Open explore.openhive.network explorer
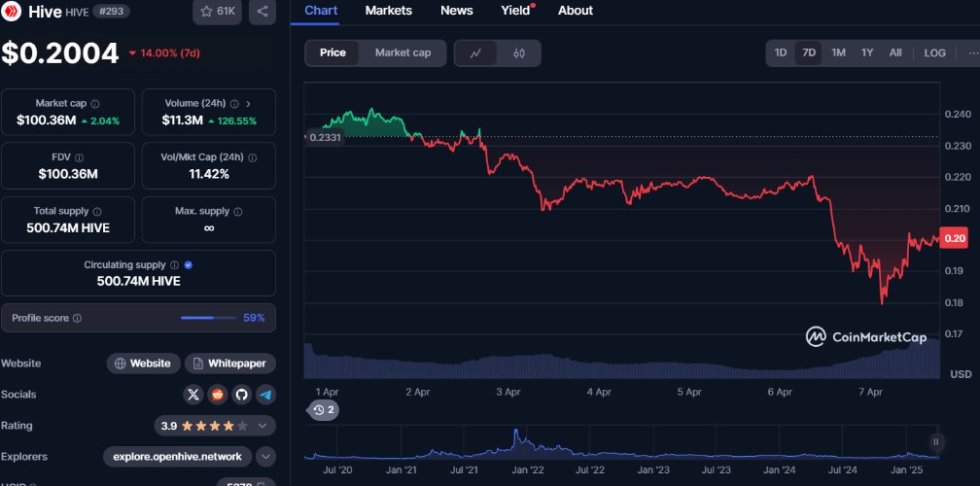 [x=178, y=457]
